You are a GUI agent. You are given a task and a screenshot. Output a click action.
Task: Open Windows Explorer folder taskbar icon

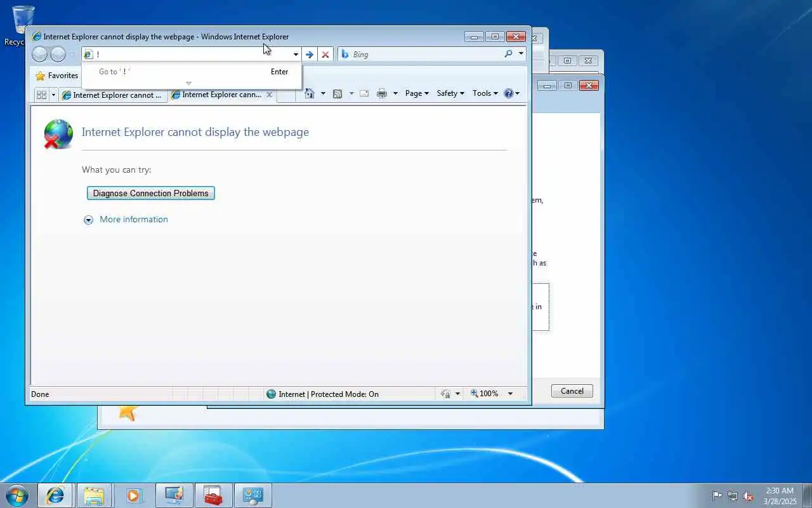94,495
